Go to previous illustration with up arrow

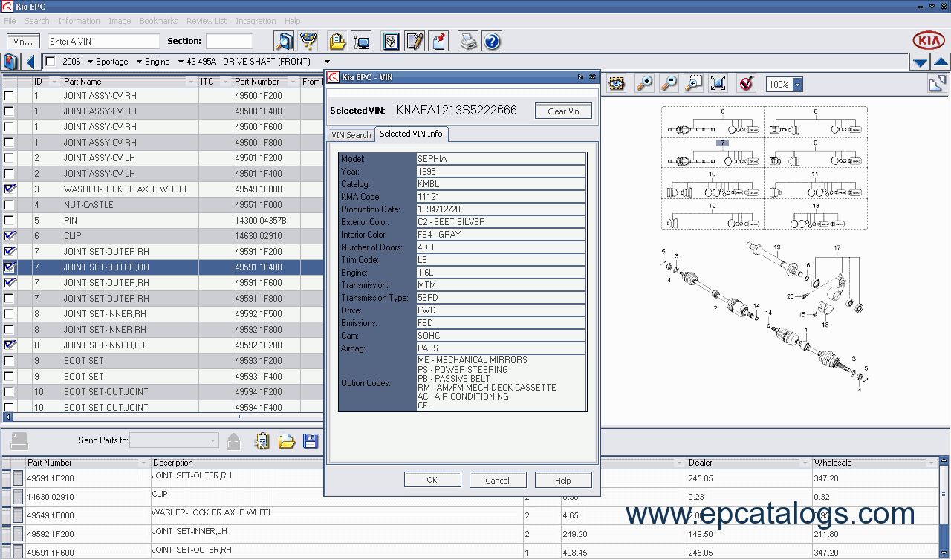941,62
